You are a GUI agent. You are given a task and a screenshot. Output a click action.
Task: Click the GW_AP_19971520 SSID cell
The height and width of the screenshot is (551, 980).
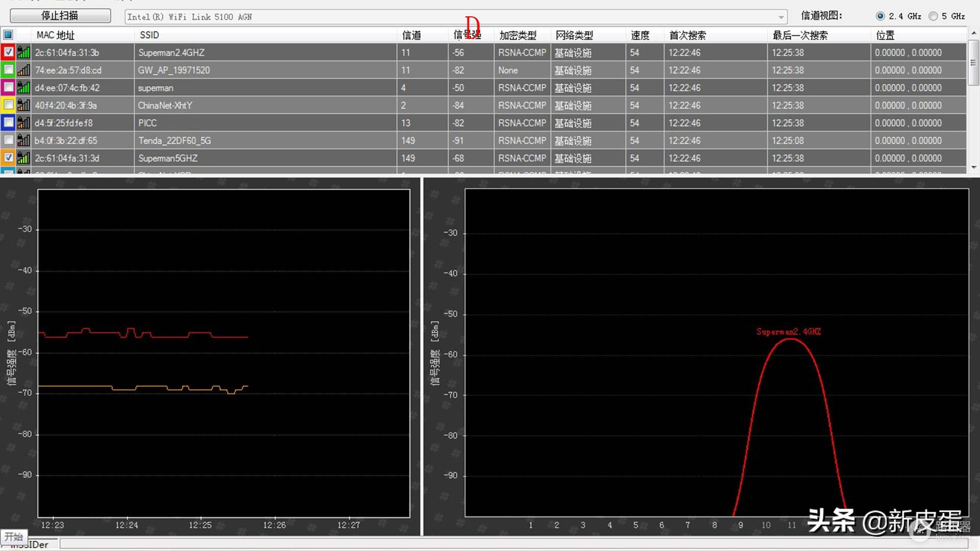click(265, 70)
